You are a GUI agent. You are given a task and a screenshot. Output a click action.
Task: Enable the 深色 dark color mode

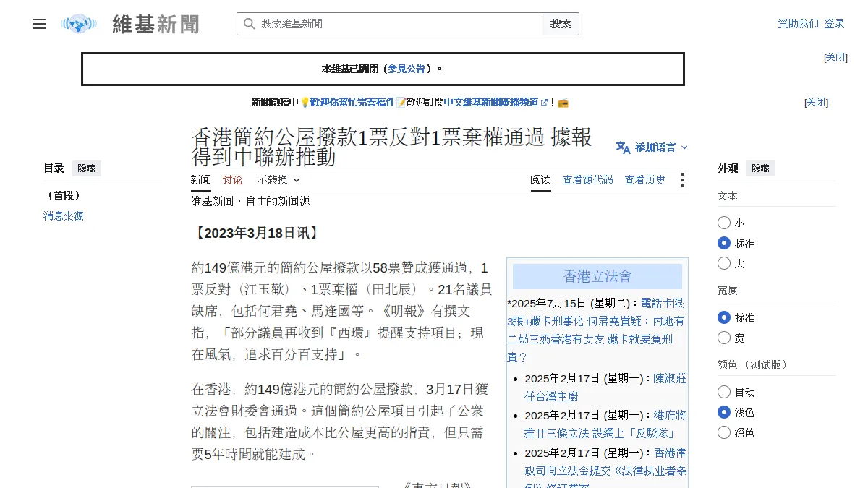pyautogui.click(x=724, y=432)
